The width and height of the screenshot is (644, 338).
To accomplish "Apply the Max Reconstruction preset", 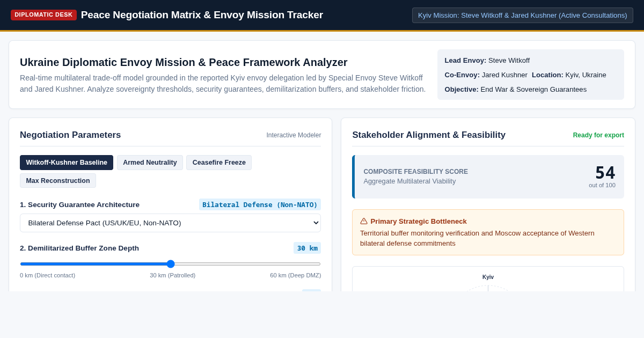I will (58, 181).
